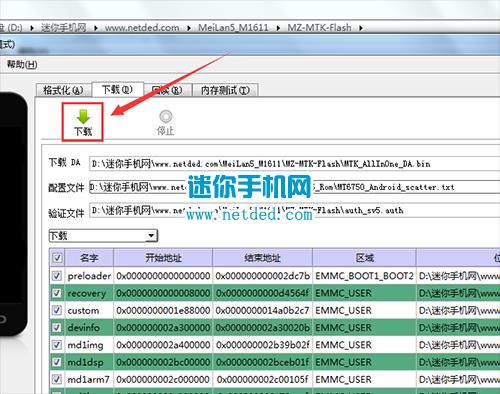Open the Help (帮助) menu
Viewport: 500px width, 394px height.
coord(22,64)
